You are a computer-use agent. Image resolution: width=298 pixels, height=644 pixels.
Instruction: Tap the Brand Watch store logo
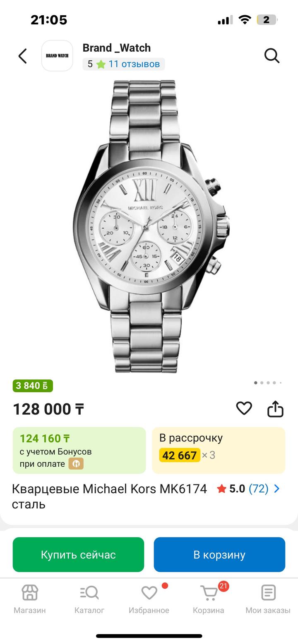57,56
